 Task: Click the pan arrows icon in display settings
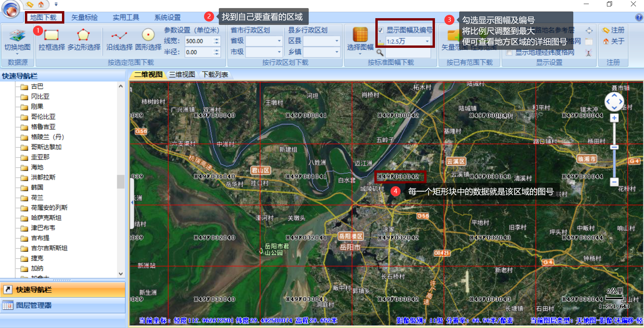point(589,30)
